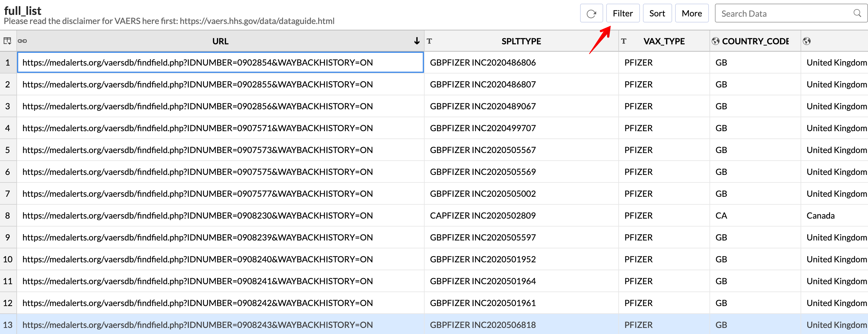
Task: Click the refresh data icon button
Action: tap(591, 13)
